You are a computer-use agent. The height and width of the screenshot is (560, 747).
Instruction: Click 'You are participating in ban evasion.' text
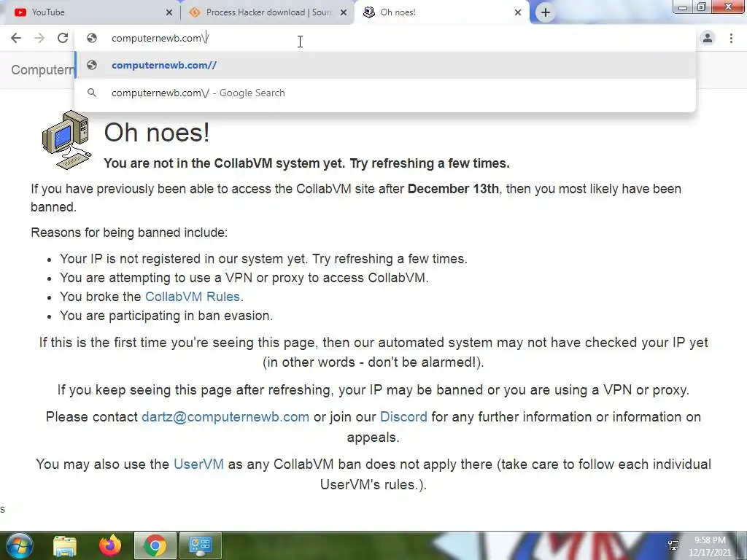click(x=166, y=316)
